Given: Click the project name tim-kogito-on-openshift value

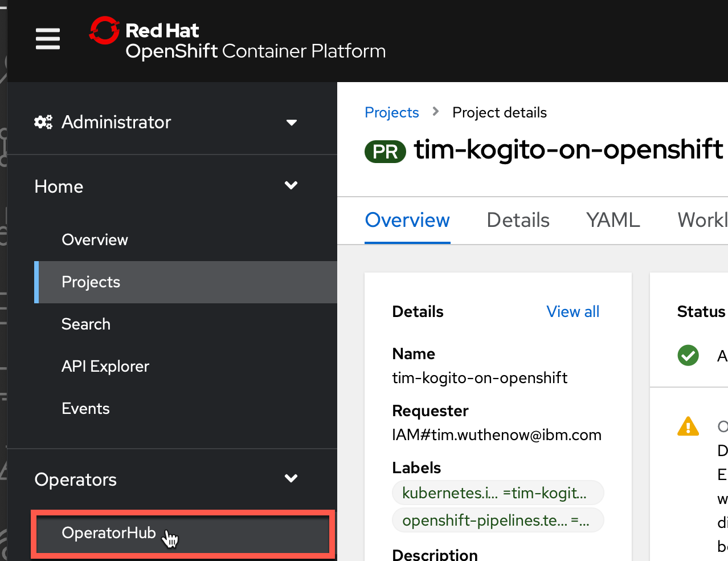Looking at the screenshot, I should pyautogui.click(x=480, y=377).
